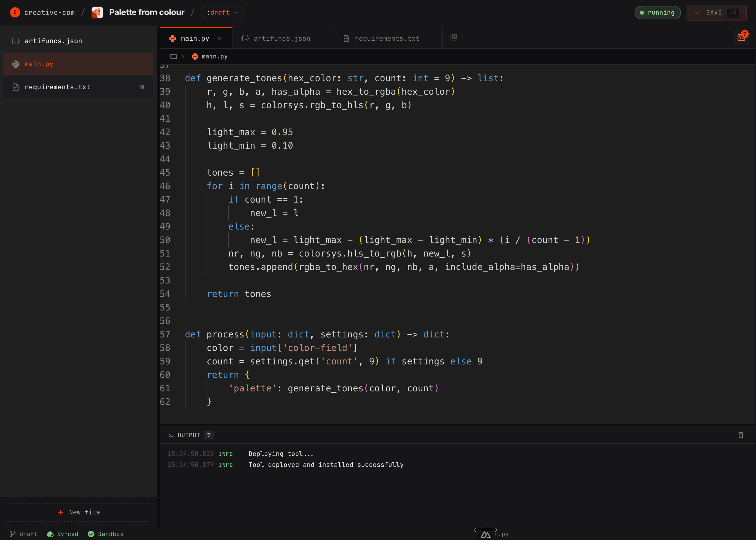The image size is (756, 540).
Task: Click the running status indicator
Action: pos(658,13)
